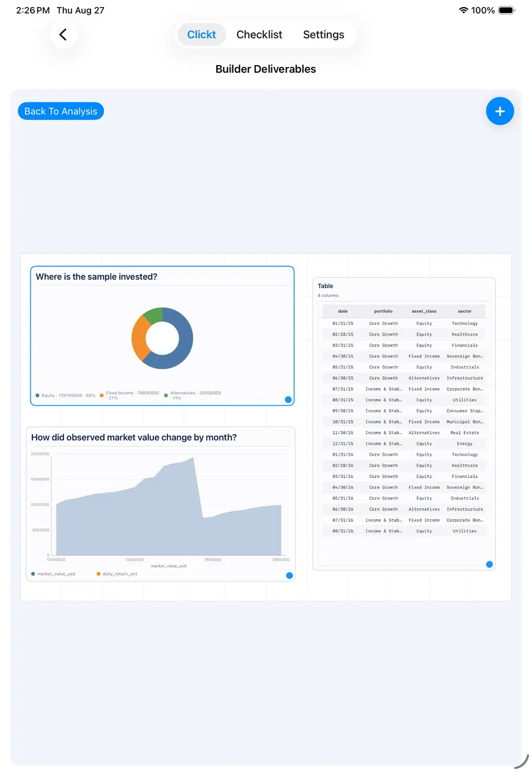The height and width of the screenshot is (772, 532).
Task: Tap the Equity legend swatch
Action: (38, 395)
